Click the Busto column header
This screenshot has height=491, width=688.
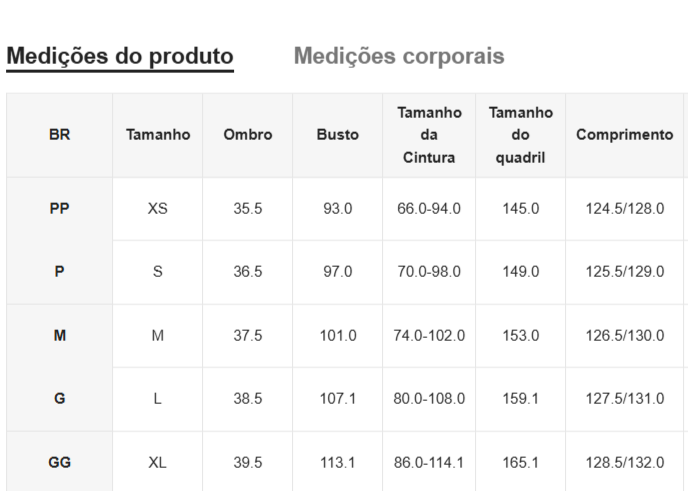click(338, 135)
